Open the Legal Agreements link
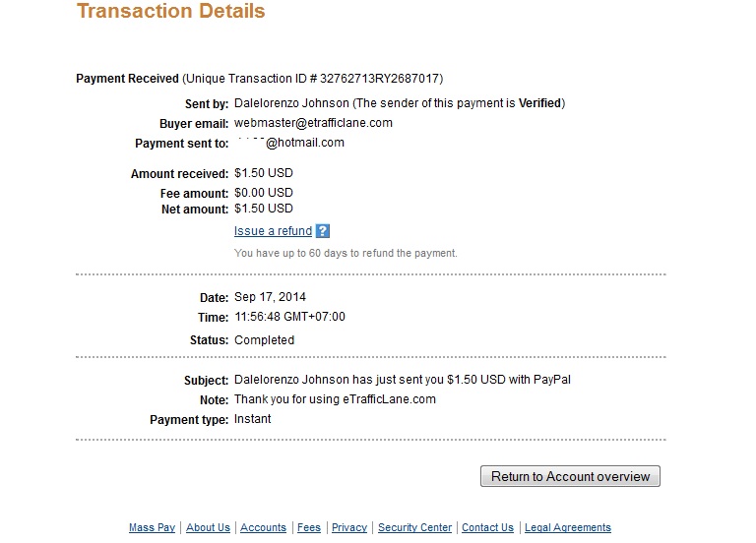 tap(568, 527)
